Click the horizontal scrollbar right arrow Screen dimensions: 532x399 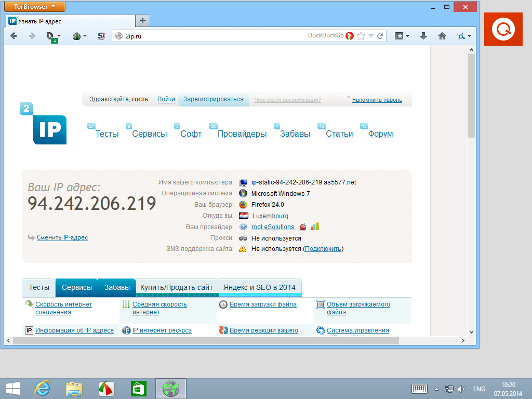pos(462,340)
